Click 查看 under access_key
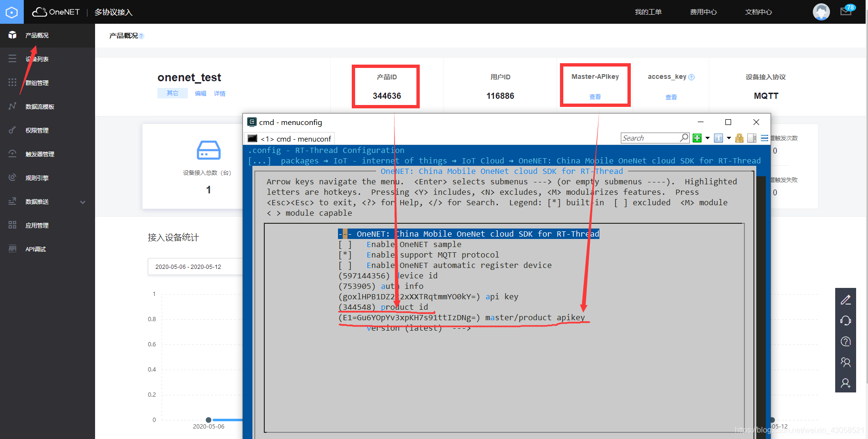 tap(671, 97)
